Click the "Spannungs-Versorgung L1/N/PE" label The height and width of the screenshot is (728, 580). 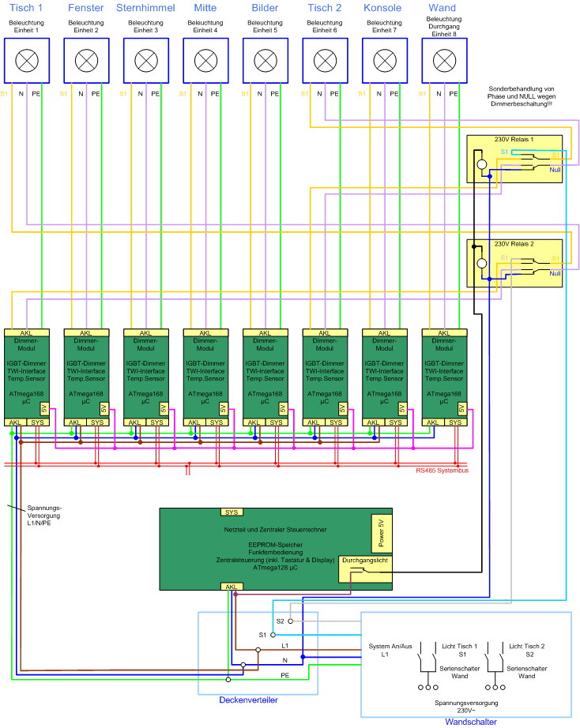(x=44, y=516)
